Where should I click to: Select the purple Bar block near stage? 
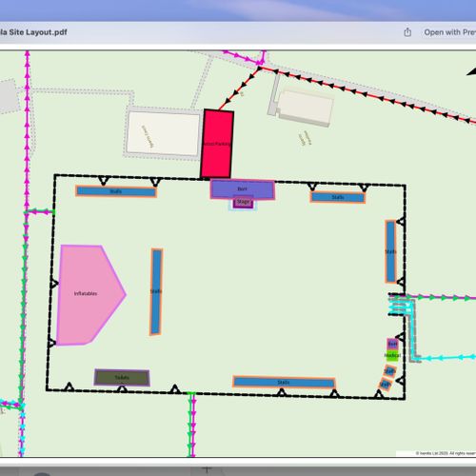tap(243, 189)
